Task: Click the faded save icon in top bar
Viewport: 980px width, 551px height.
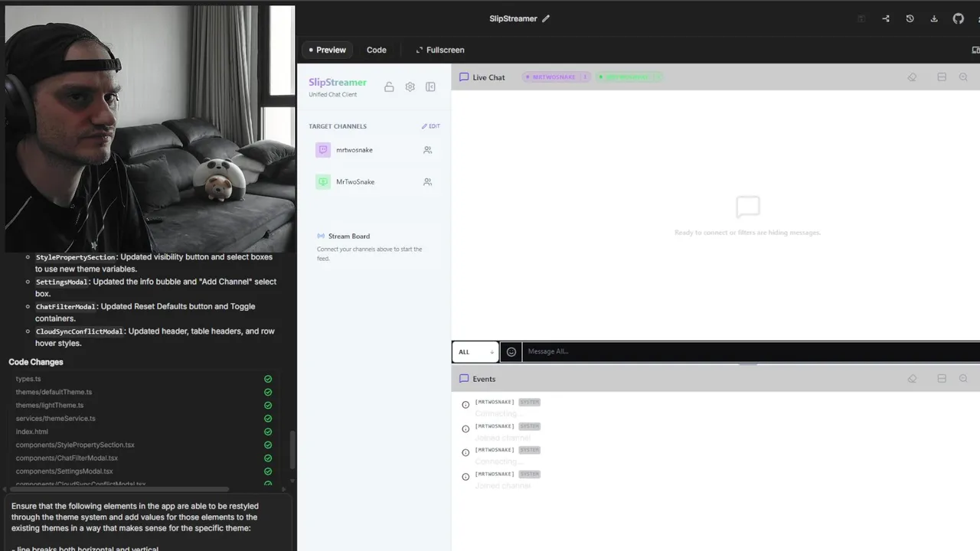Action: click(861, 18)
